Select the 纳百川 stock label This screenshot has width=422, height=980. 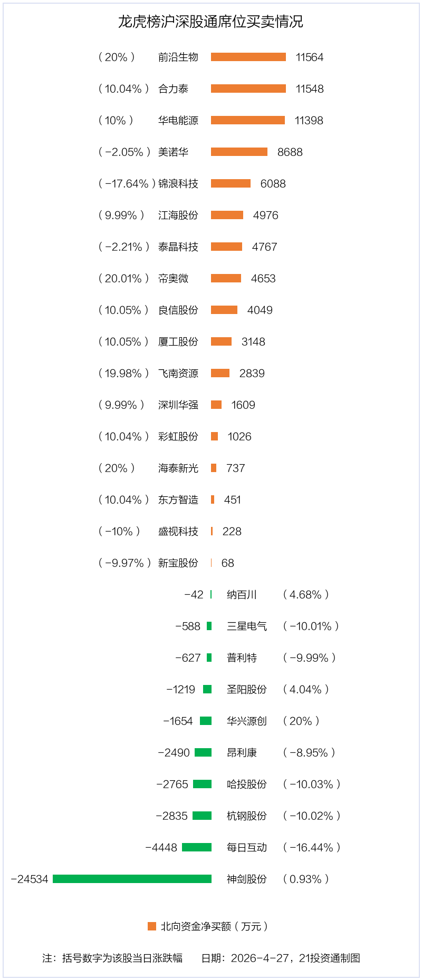pos(242,594)
